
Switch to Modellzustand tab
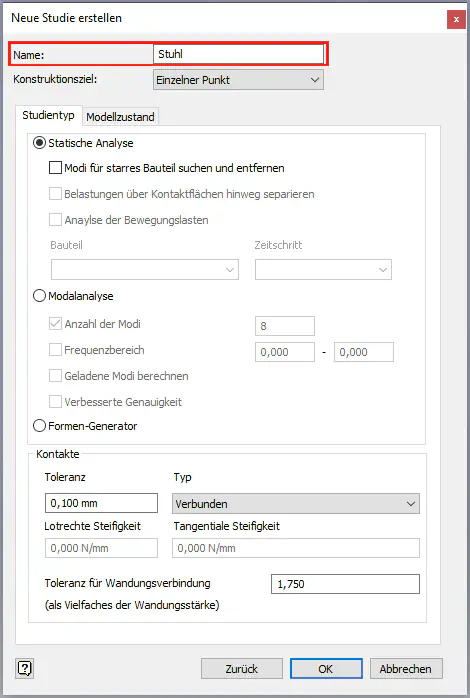coord(120,117)
